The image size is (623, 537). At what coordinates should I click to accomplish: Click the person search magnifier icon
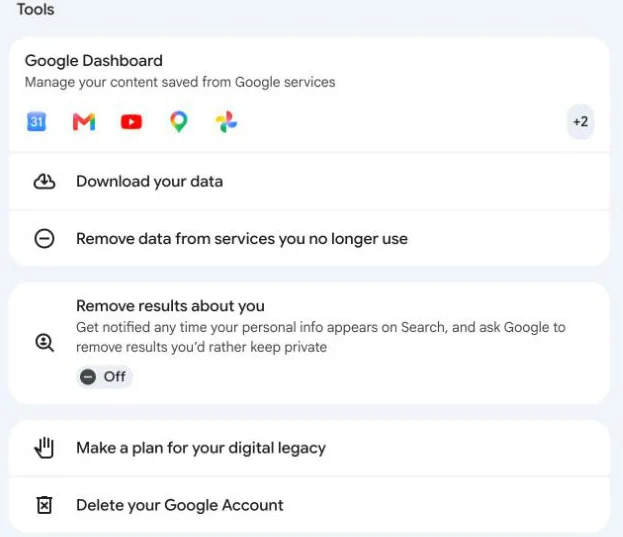click(44, 343)
